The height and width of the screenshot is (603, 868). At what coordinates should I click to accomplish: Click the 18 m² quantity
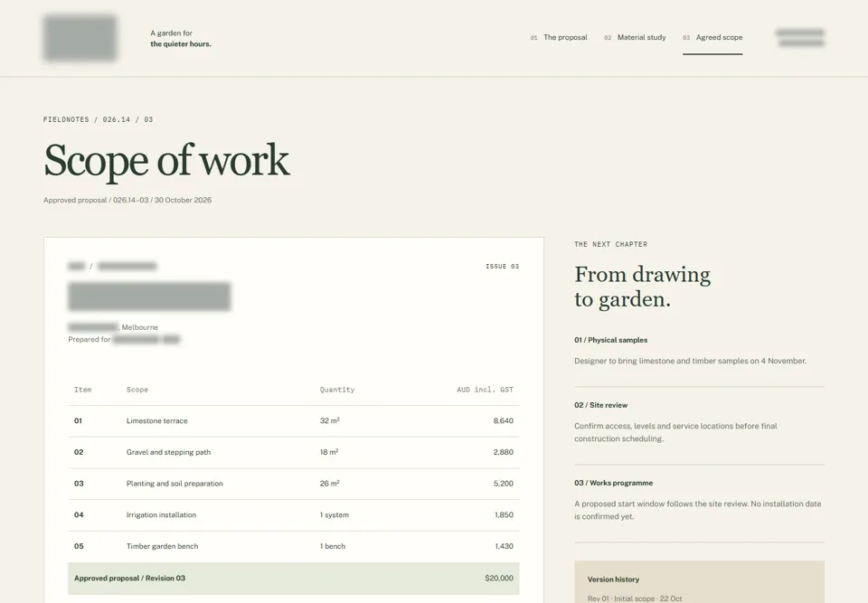[x=329, y=452]
